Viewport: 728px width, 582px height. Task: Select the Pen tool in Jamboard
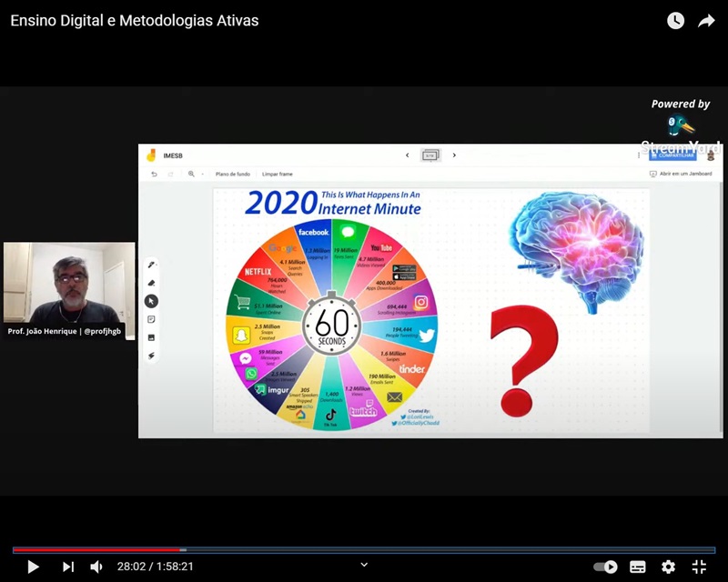pos(151,265)
